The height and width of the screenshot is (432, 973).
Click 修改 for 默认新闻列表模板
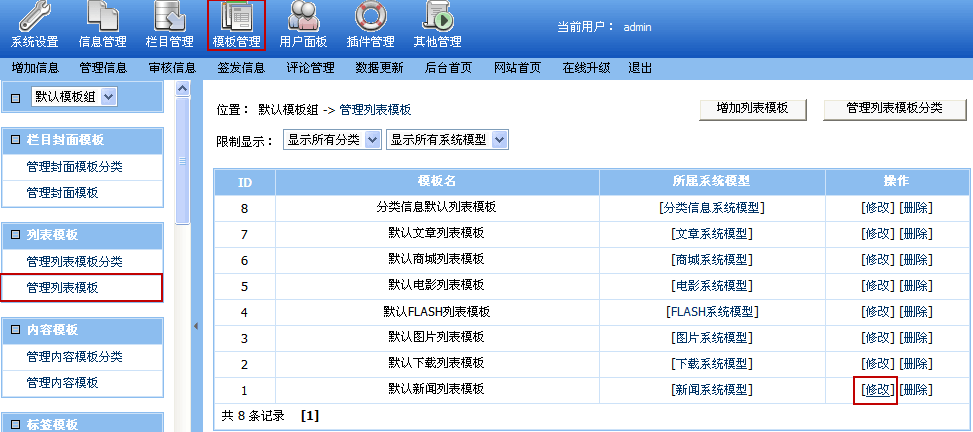(876, 390)
